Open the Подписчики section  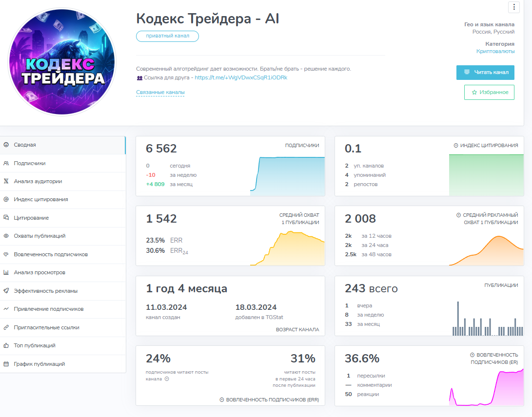coord(63,163)
